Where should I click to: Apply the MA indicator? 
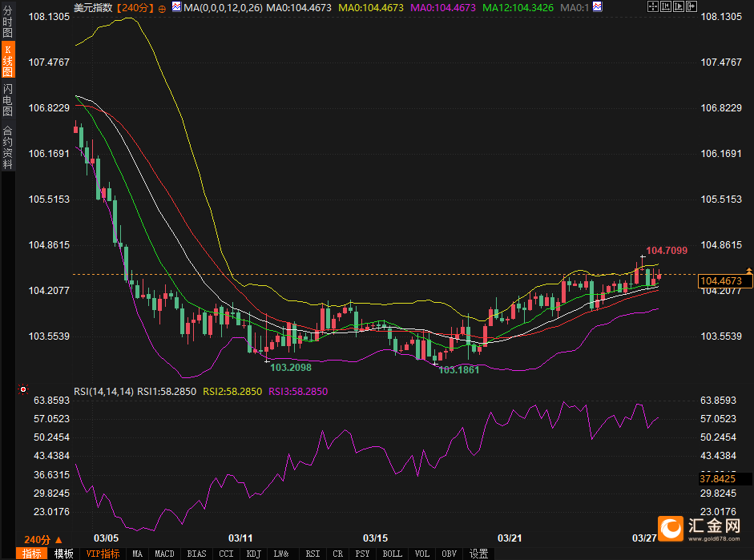click(138, 554)
